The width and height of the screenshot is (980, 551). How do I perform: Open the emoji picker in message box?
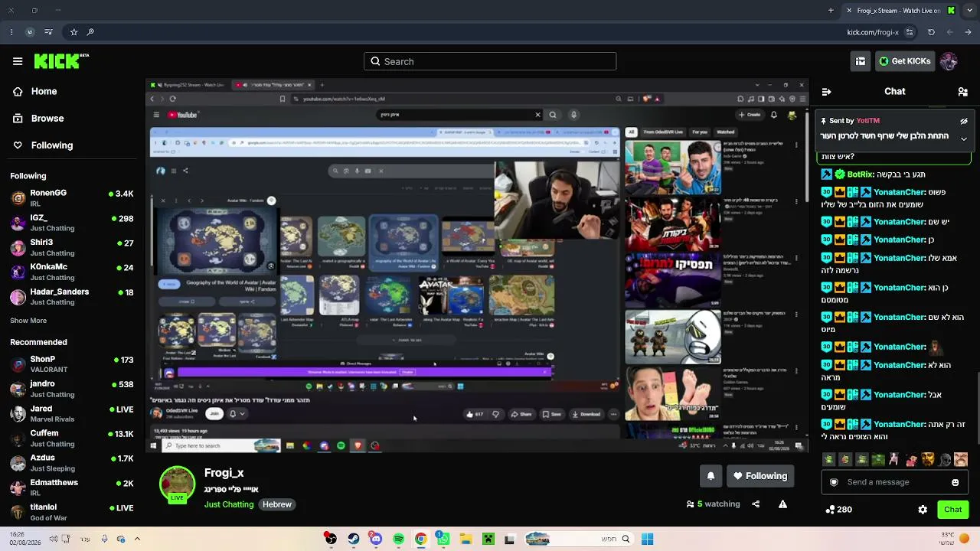coord(955,482)
